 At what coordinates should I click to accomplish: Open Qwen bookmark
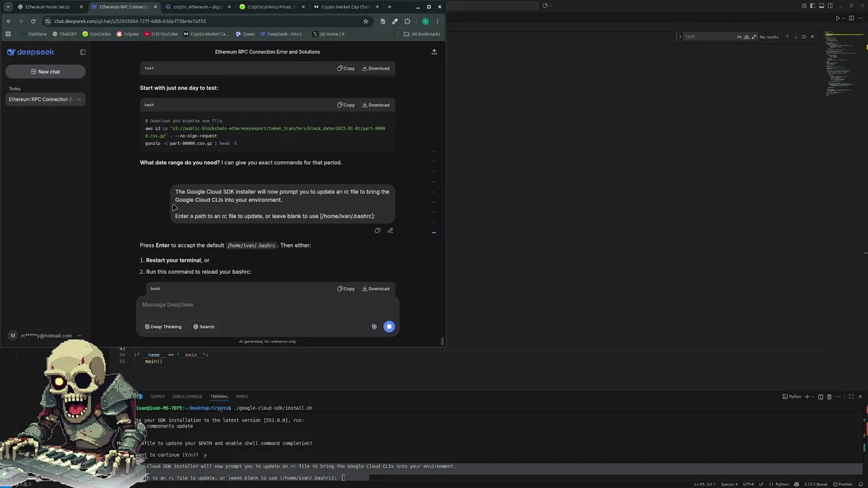point(245,34)
